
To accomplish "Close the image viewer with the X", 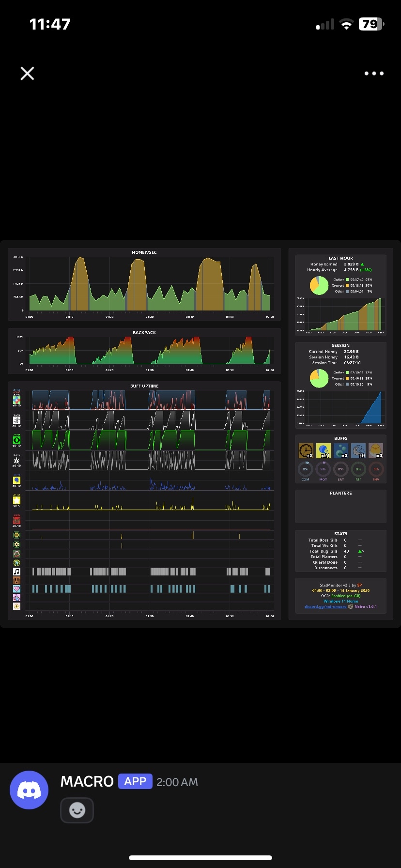I will (x=27, y=73).
